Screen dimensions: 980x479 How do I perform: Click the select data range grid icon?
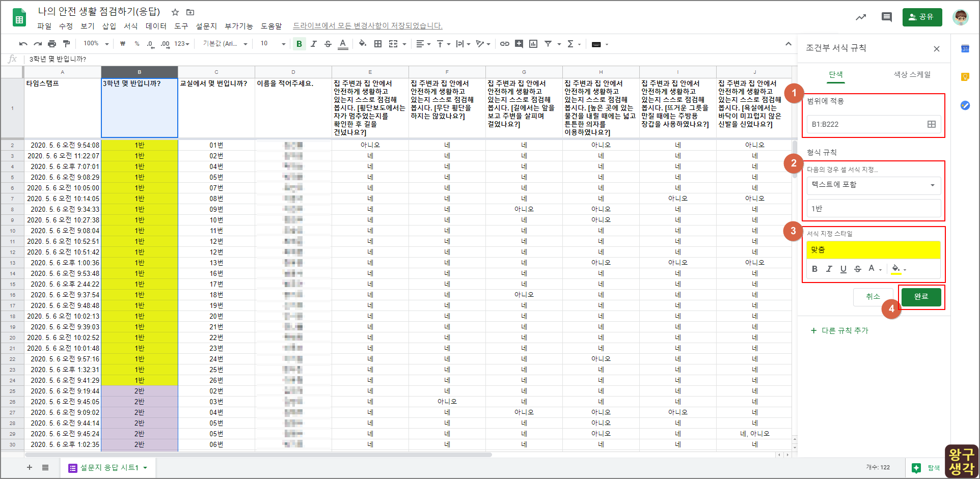coord(931,124)
